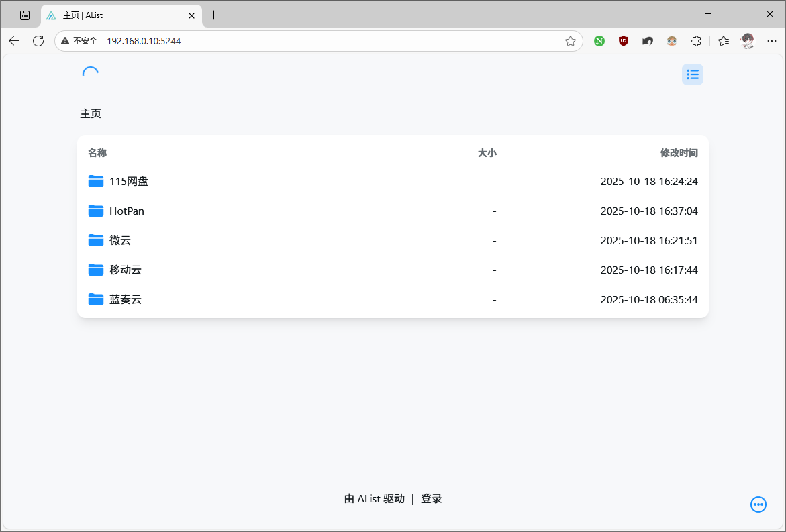
Task: Click the folder icon beside 微云
Action: 96,240
